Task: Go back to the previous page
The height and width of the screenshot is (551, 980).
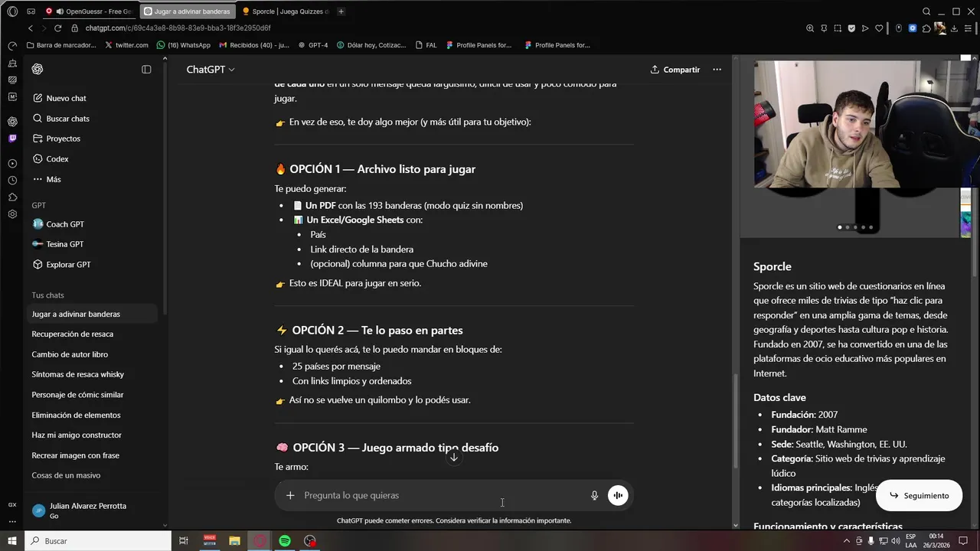Action: click(30, 28)
